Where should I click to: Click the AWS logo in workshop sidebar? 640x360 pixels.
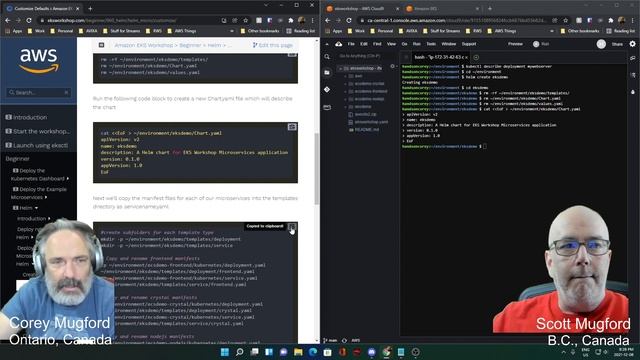click(39, 60)
